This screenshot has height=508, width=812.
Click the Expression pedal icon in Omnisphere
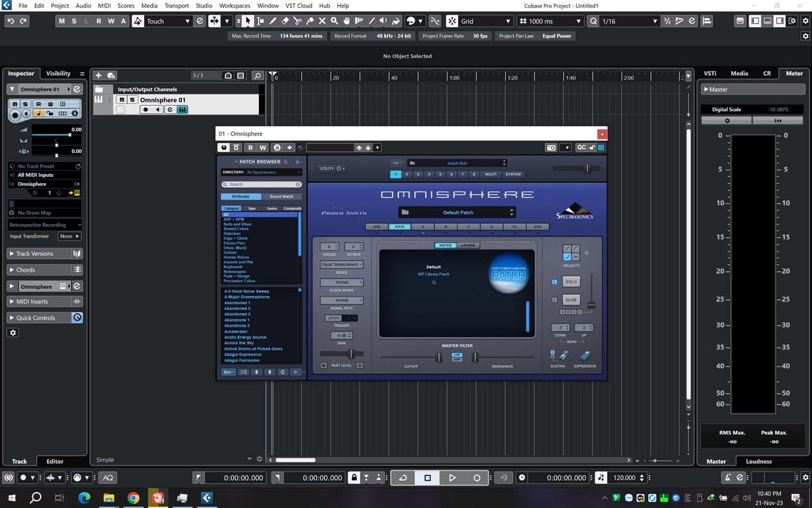tap(585, 356)
